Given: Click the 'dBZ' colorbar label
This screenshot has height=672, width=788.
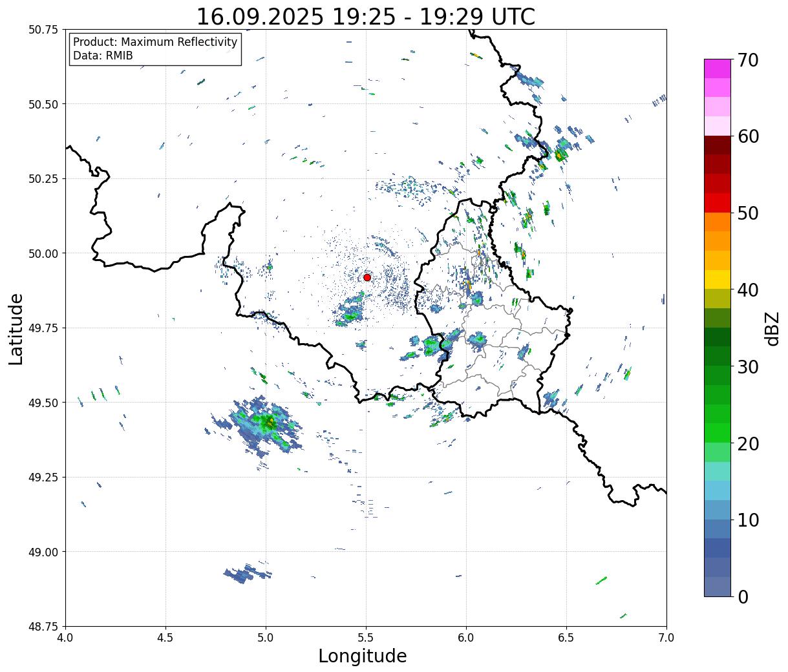Looking at the screenshot, I should click(772, 329).
